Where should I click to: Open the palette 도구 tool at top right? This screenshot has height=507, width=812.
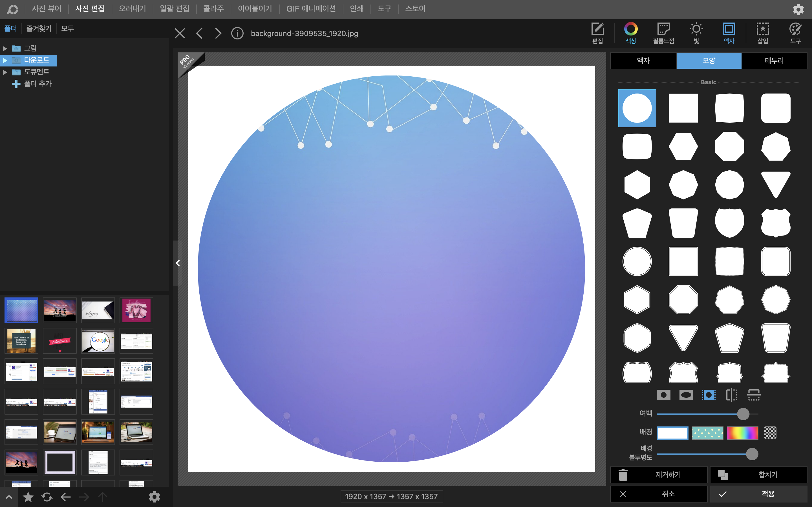pyautogui.click(x=795, y=32)
